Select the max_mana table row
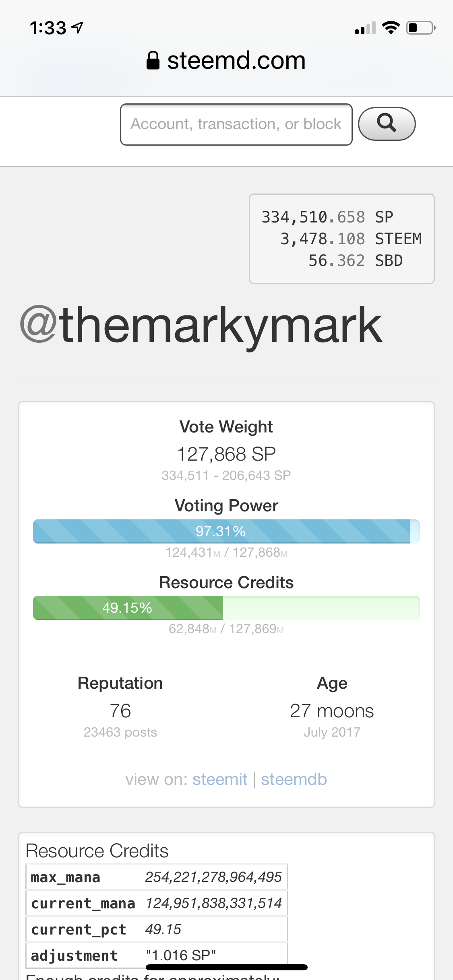Screen dimensions: 453x980 tap(157, 877)
